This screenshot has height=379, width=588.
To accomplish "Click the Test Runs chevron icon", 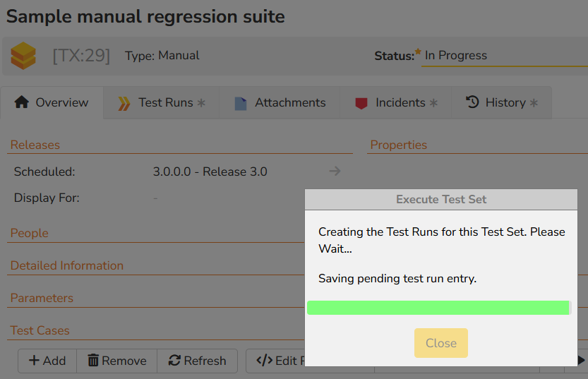I will pos(124,104).
